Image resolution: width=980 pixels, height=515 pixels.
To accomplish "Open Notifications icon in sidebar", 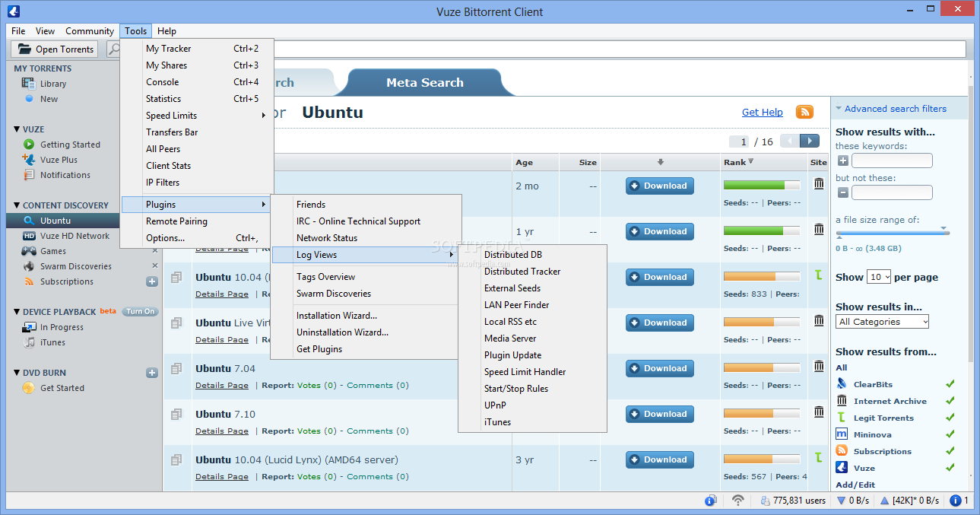I will 29,175.
